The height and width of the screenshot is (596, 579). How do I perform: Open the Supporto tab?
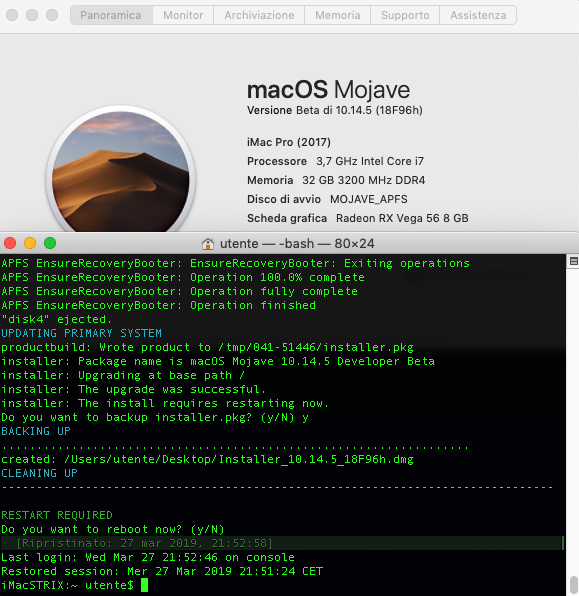pyautogui.click(x=405, y=15)
